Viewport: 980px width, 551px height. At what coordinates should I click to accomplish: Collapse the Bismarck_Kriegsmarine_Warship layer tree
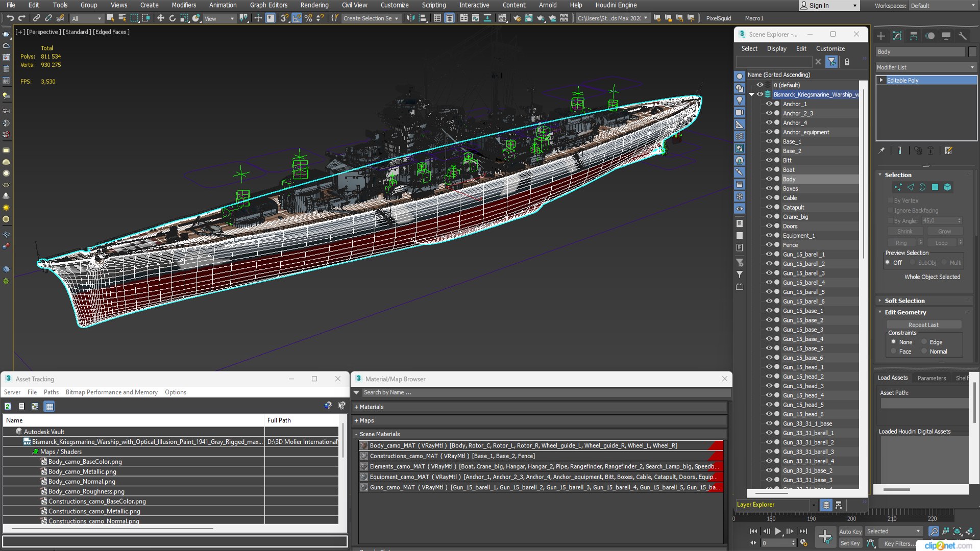751,94
